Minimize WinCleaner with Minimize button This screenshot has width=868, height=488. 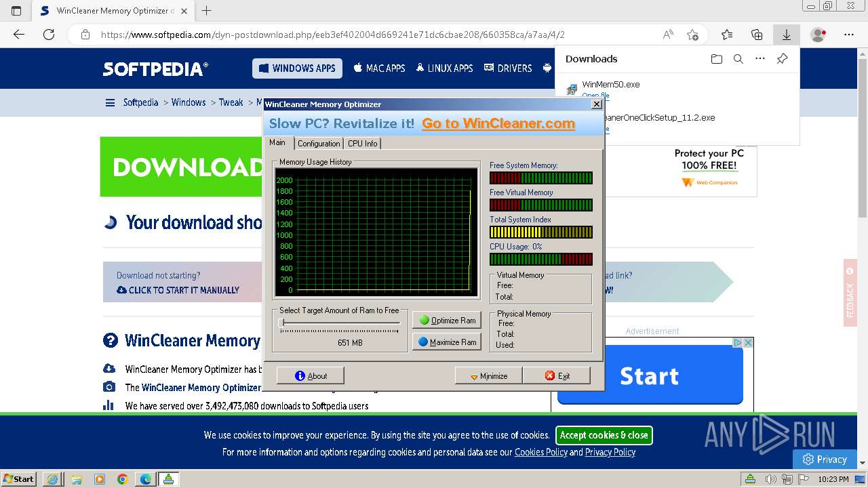(489, 375)
